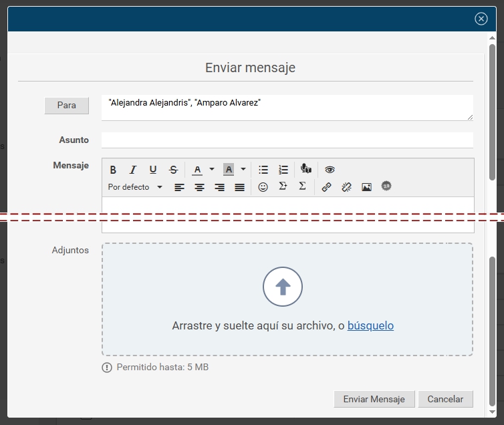Toggle italic text formatting
Viewport: 504px width, 425px height.
133,170
